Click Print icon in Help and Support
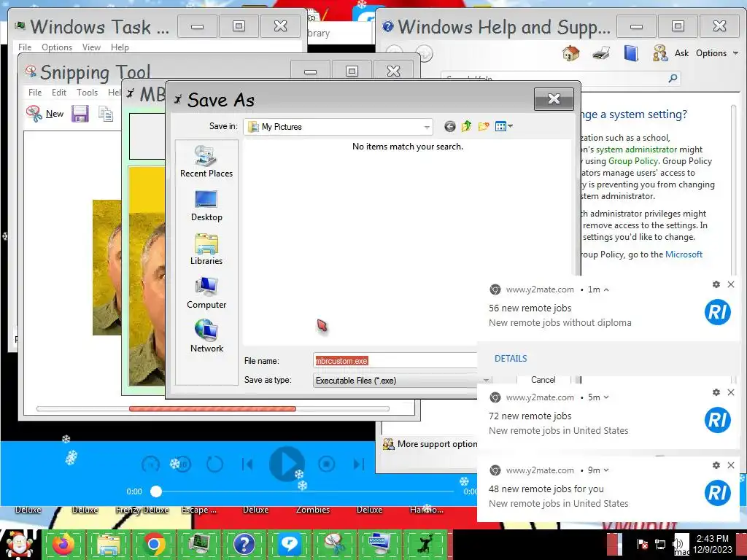The width and height of the screenshot is (747, 560). click(x=601, y=52)
